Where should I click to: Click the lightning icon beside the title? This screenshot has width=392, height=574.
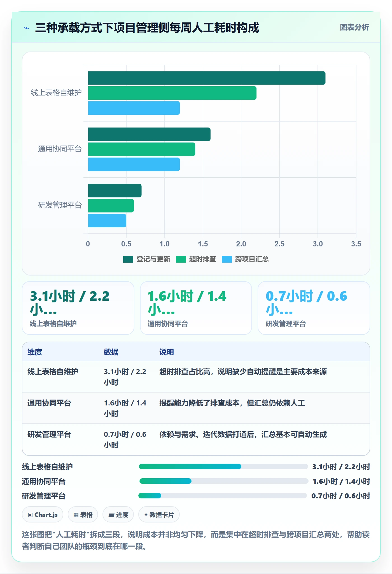27,28
